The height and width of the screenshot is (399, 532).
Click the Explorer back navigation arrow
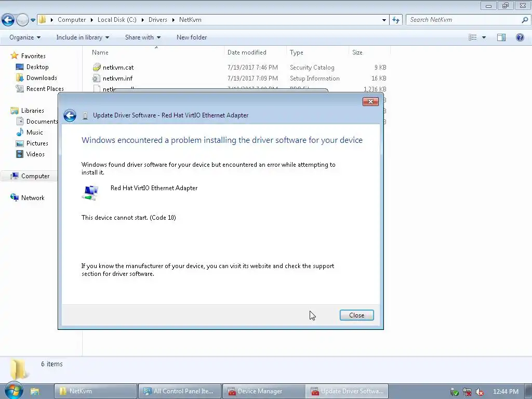tap(8, 20)
